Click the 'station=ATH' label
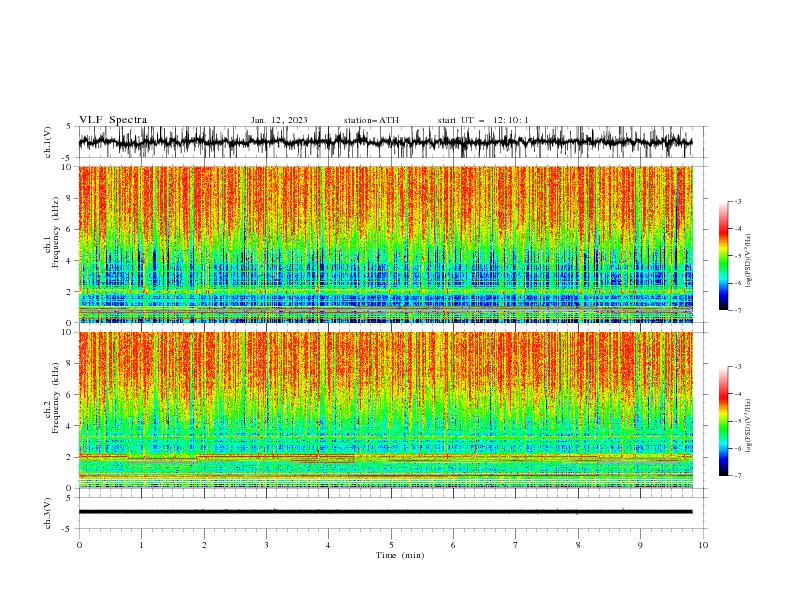This screenshot has height=612, width=792. (371, 120)
